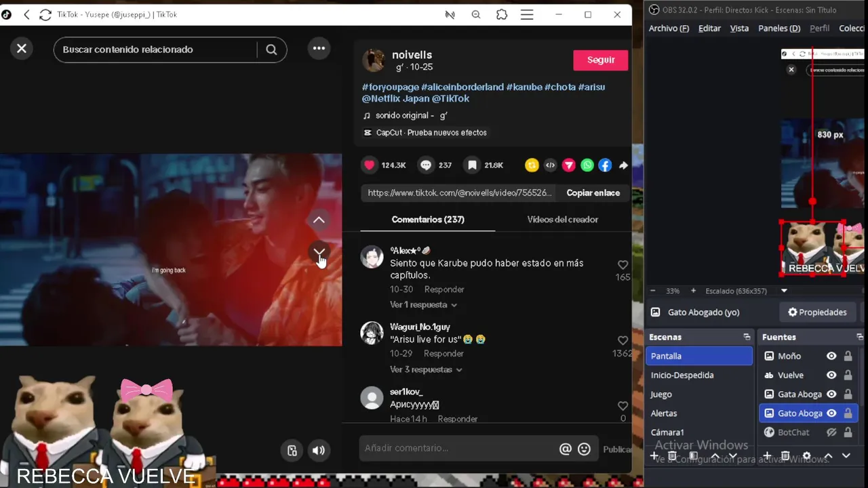Zoom out OBS preview with minus

(652, 291)
